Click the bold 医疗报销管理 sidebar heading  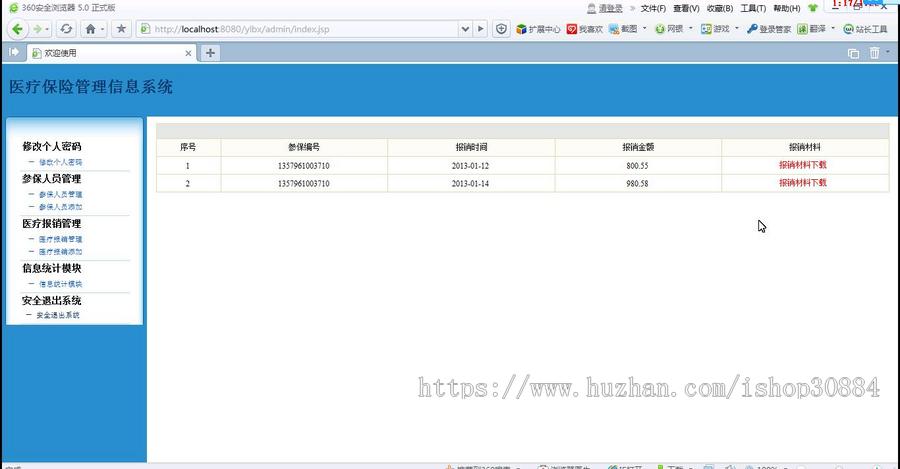coord(52,223)
